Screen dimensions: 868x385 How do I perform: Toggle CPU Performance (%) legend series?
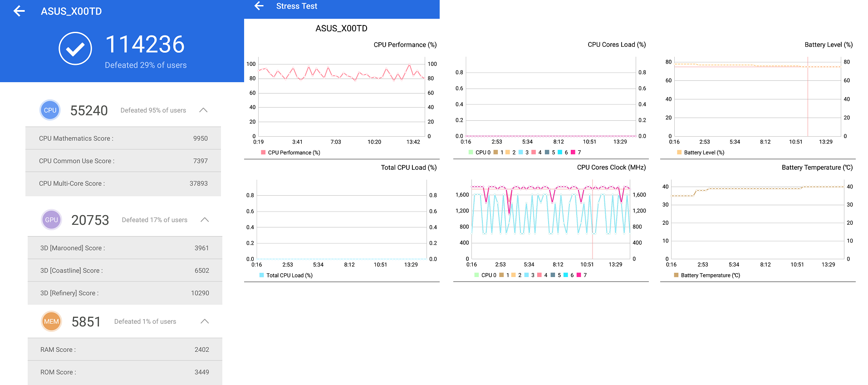(290, 153)
